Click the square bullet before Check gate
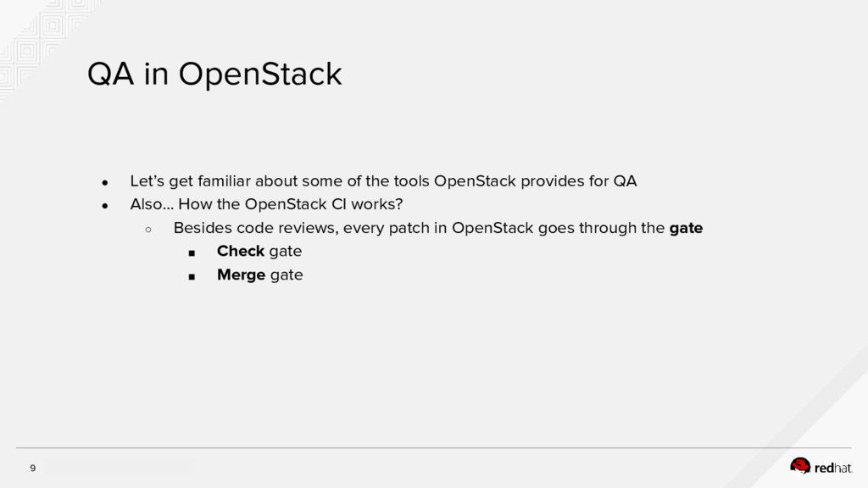This screenshot has width=868, height=488. click(192, 252)
